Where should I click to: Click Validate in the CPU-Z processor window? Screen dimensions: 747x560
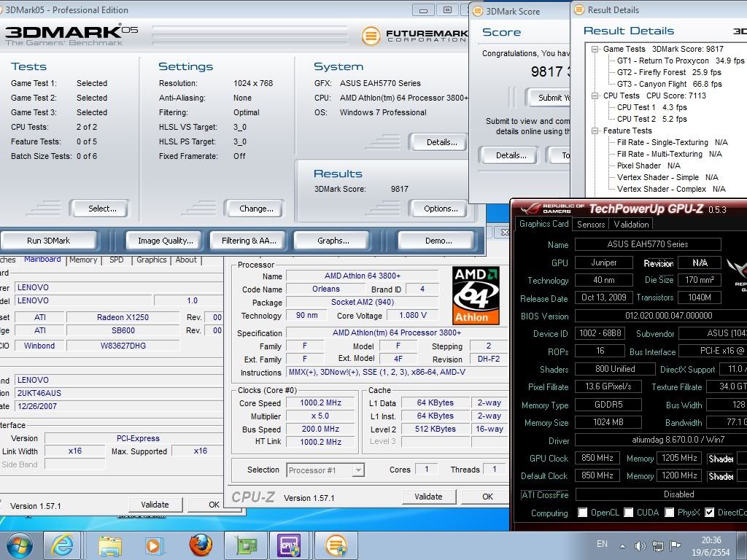coord(428,497)
